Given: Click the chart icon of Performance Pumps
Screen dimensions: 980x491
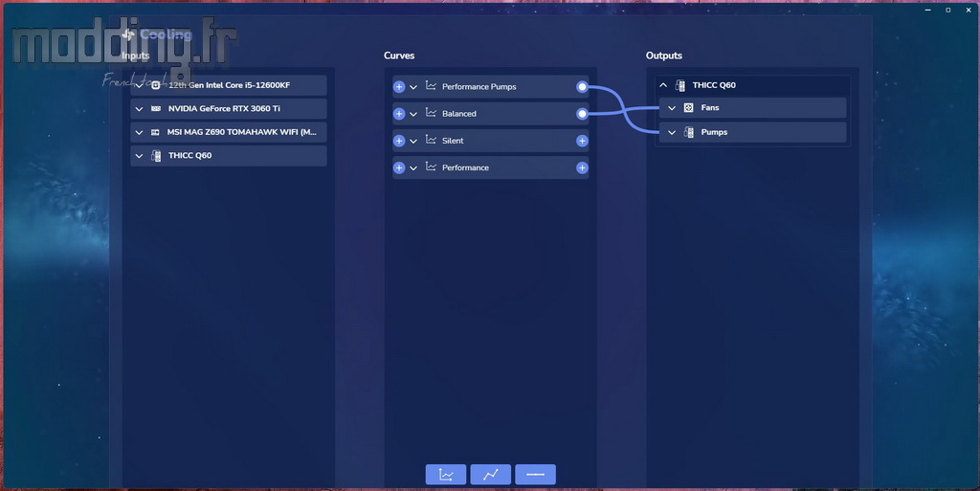Looking at the screenshot, I should coord(431,85).
